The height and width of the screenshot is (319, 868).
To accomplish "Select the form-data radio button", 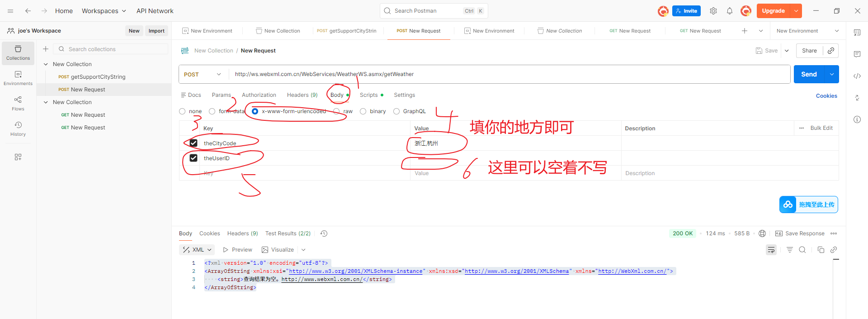I will 212,111.
